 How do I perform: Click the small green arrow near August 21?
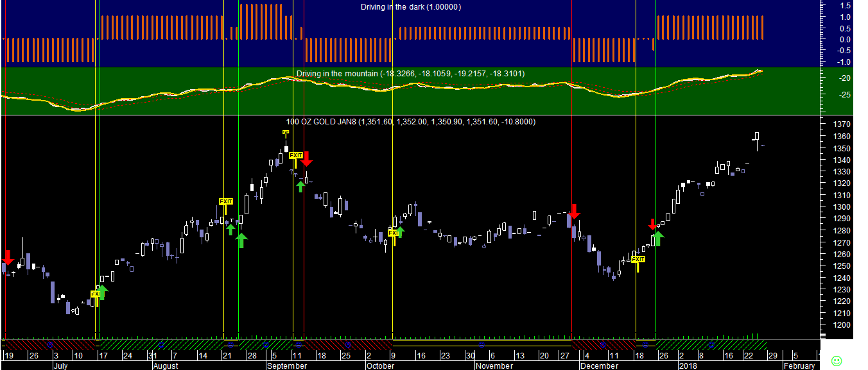[230, 229]
